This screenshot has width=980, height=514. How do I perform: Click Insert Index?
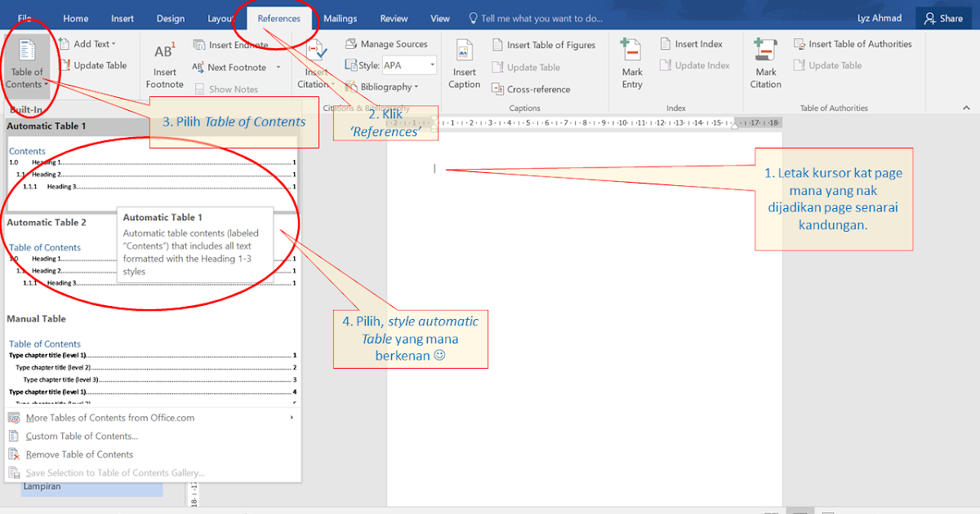691,44
